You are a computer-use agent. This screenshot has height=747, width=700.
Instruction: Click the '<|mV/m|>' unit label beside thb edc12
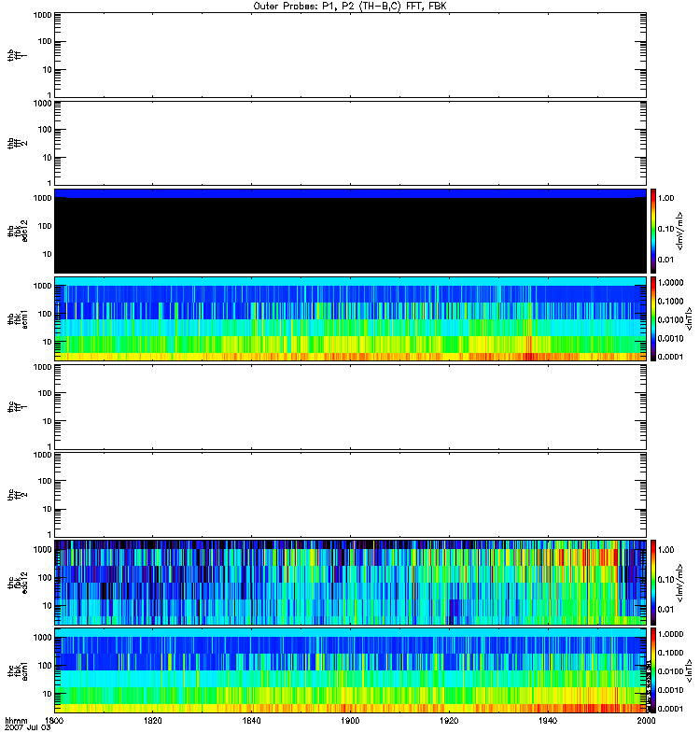point(679,231)
